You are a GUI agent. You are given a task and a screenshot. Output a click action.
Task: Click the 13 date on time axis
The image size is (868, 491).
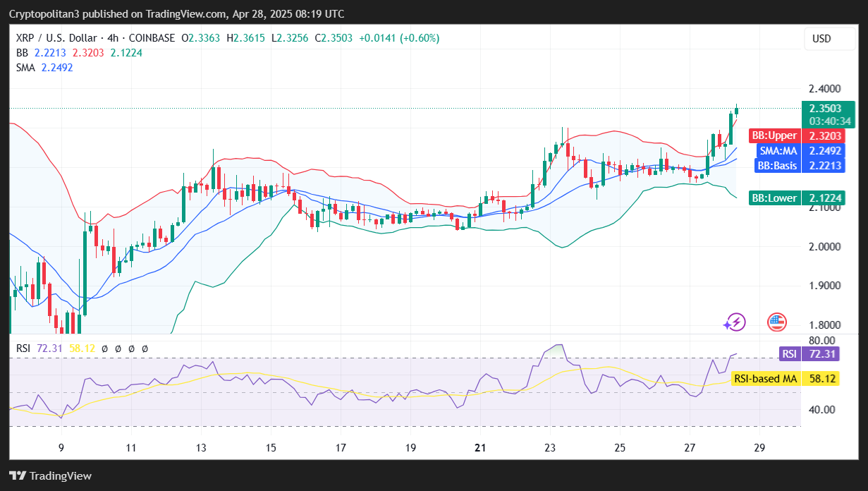pyautogui.click(x=201, y=447)
